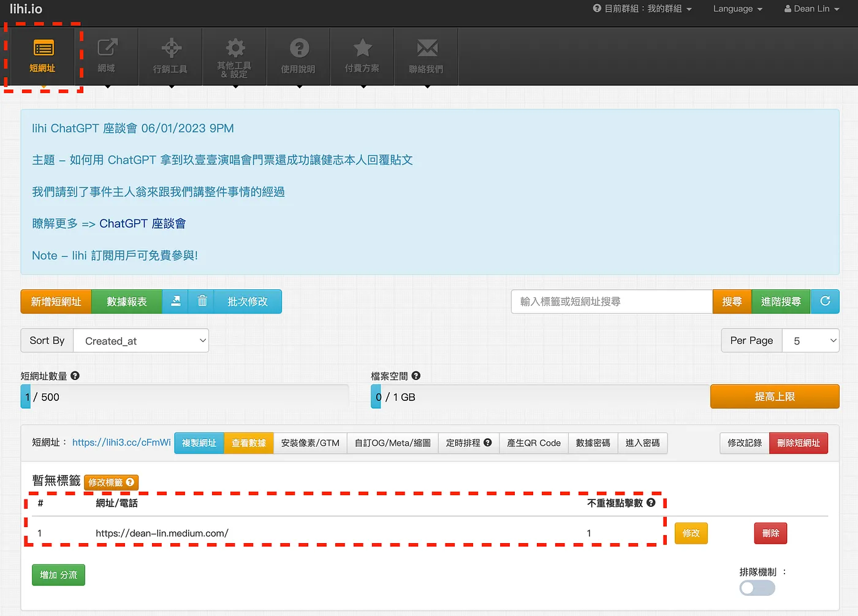This screenshot has width=858, height=616.
Task: Click the 進入密碼 option
Action: (x=643, y=443)
